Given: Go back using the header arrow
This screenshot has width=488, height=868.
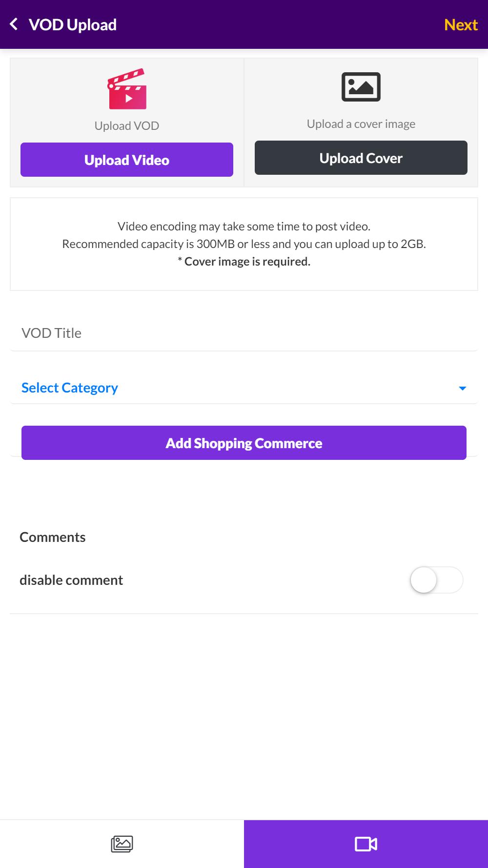Looking at the screenshot, I should tap(14, 24).
